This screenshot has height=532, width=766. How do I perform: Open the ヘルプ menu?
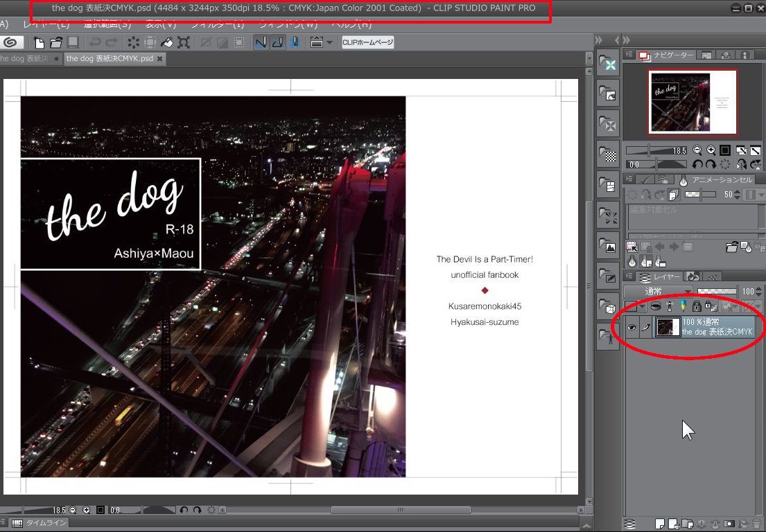pyautogui.click(x=351, y=24)
